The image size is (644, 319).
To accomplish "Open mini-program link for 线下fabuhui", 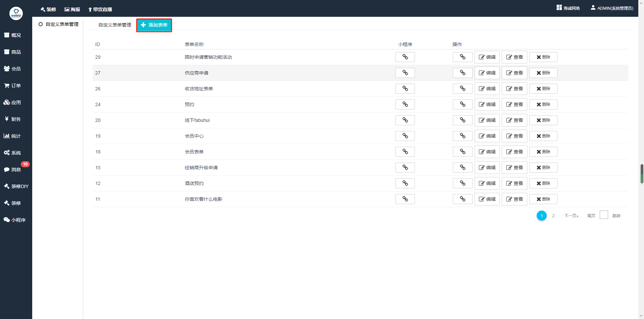I will (405, 120).
